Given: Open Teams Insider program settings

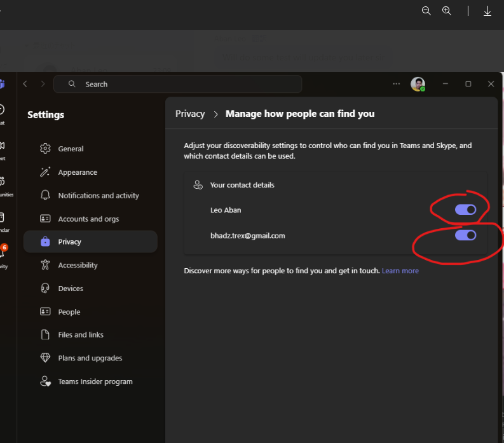Looking at the screenshot, I should tap(90, 381).
